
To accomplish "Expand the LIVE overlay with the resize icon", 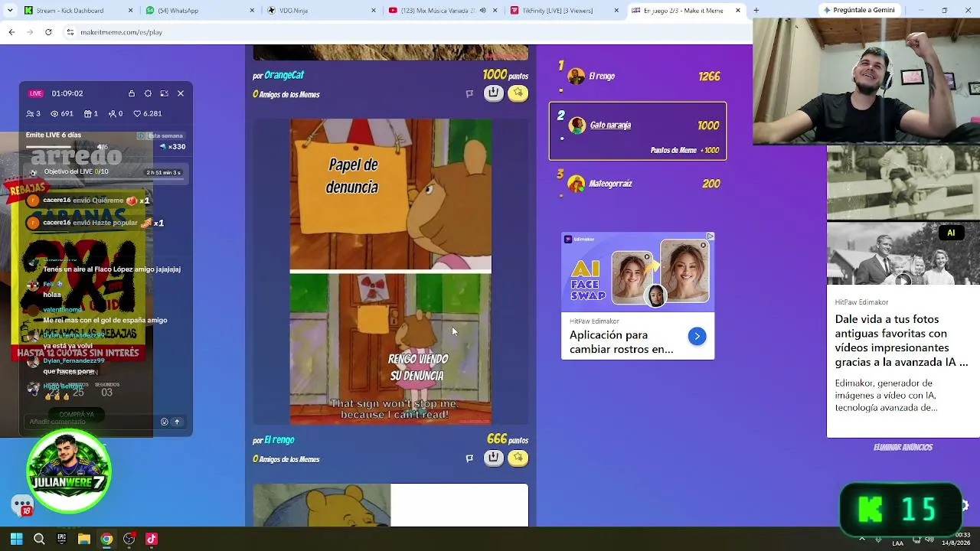I will (x=164, y=93).
